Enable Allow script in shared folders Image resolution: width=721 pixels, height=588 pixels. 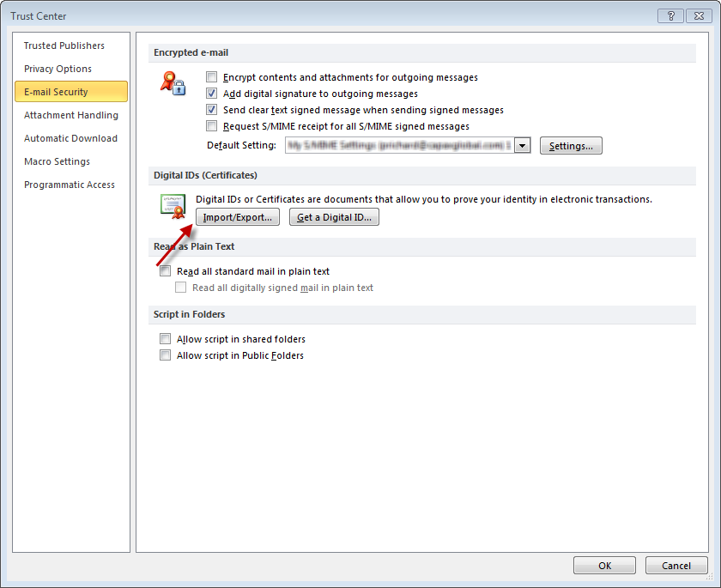[165, 339]
